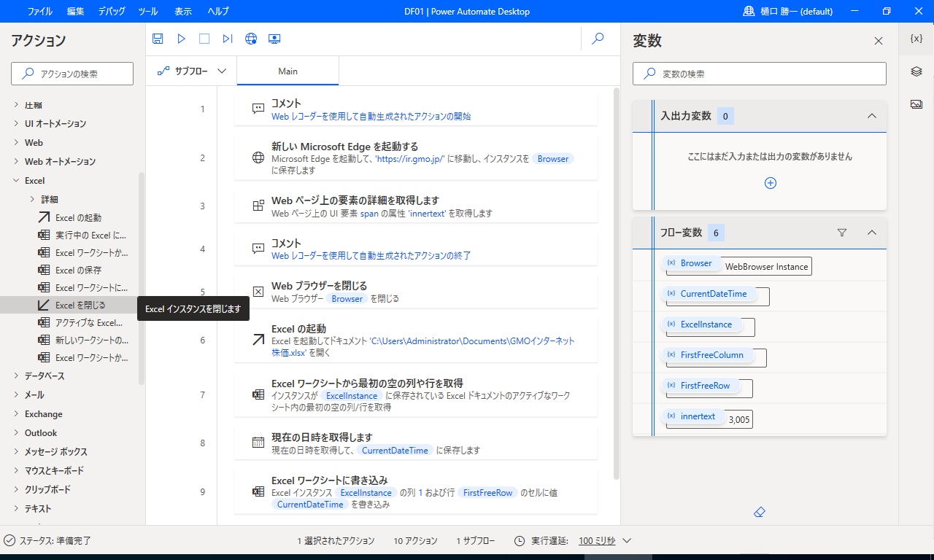Open the ツール menu
This screenshot has height=560, width=934.
coord(147,11)
